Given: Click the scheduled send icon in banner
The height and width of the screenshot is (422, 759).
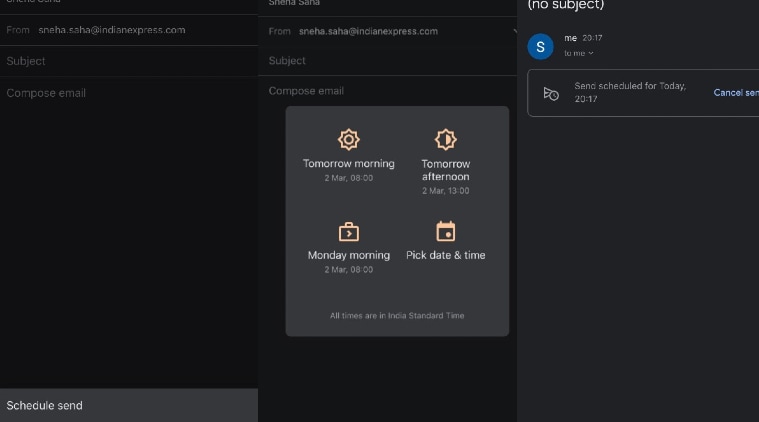Looking at the screenshot, I should click(550, 93).
